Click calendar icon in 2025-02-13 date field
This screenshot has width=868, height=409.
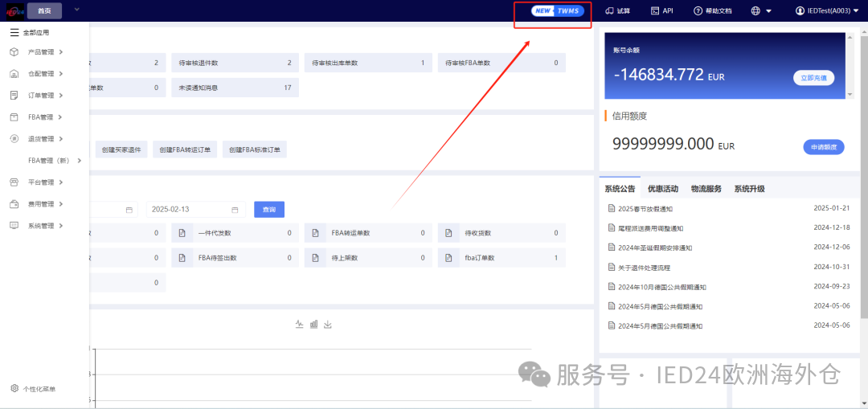pyautogui.click(x=235, y=210)
